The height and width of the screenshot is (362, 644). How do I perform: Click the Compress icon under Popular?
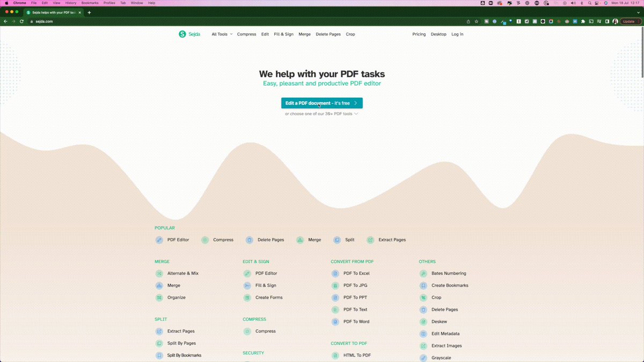(x=205, y=240)
